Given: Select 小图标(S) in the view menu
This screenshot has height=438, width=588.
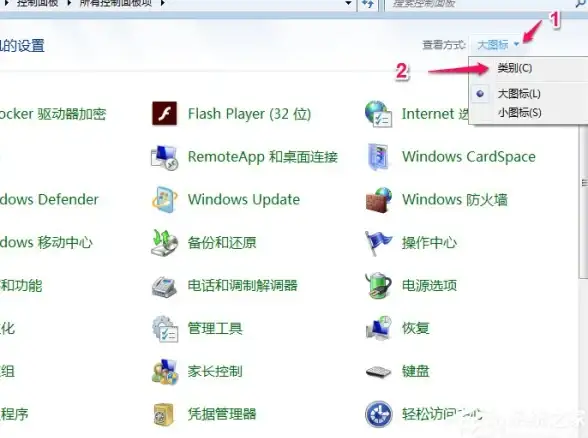Looking at the screenshot, I should (519, 112).
